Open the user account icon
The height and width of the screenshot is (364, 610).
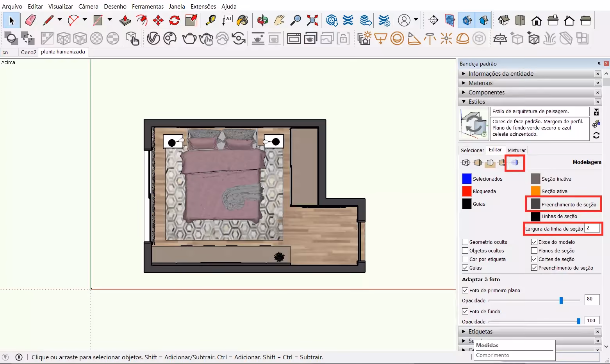[404, 20]
